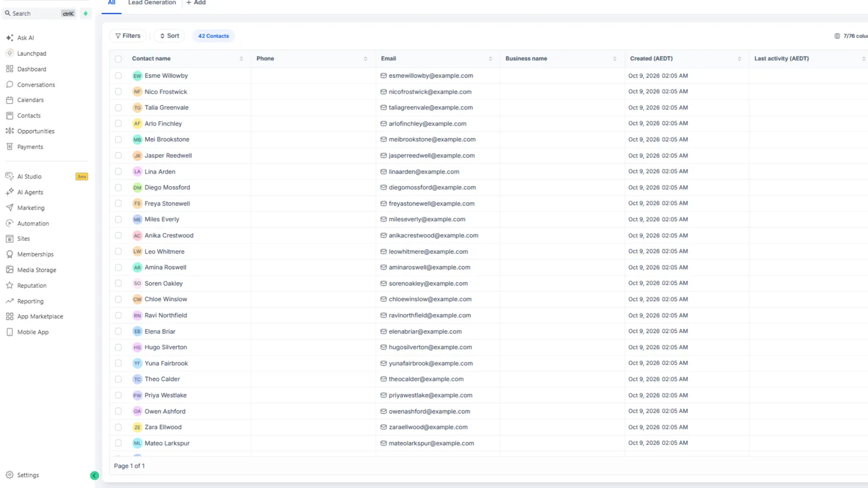
Task: Open Chloe Winslow contact
Action: click(x=166, y=299)
